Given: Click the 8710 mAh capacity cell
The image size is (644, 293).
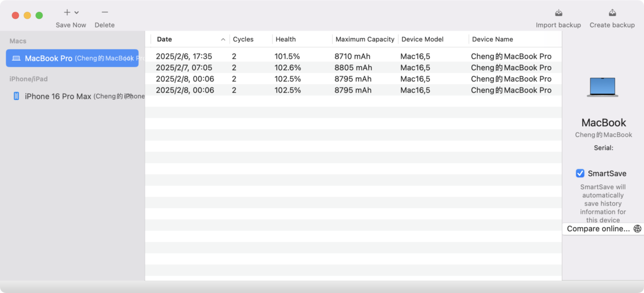Looking at the screenshot, I should [353, 56].
